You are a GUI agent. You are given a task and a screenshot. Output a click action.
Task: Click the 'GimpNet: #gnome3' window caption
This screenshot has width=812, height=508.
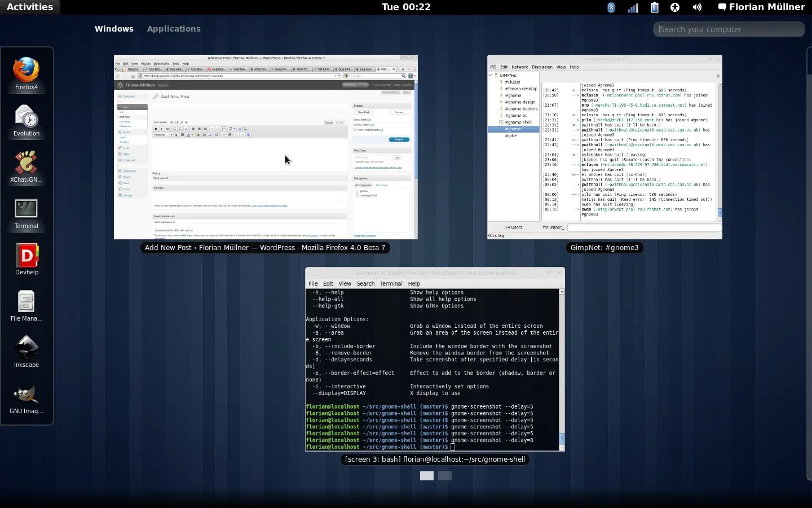604,247
